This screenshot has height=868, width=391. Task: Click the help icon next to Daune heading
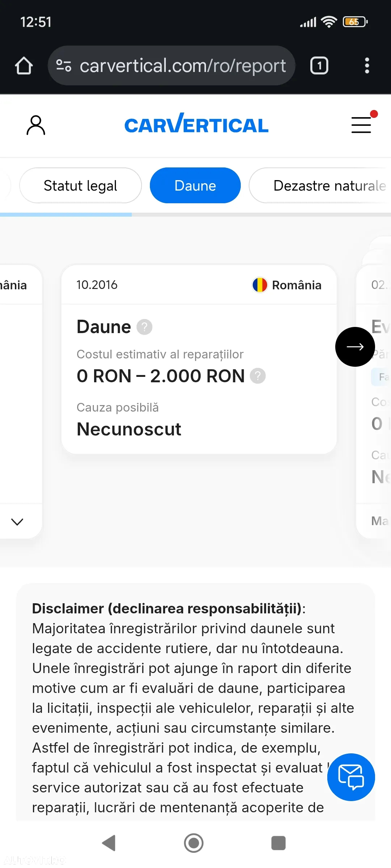144,327
